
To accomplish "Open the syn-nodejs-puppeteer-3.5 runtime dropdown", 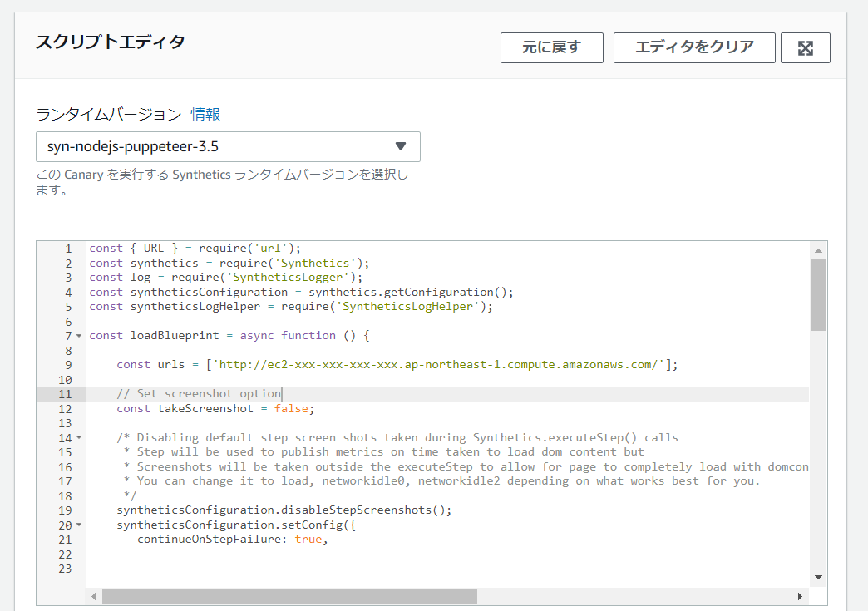I will pos(228,146).
